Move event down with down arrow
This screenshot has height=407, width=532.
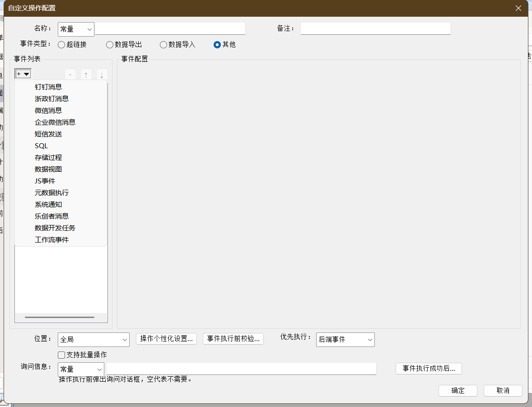102,75
